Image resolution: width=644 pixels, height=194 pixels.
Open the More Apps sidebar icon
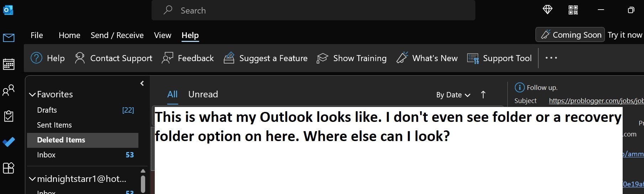click(x=9, y=168)
